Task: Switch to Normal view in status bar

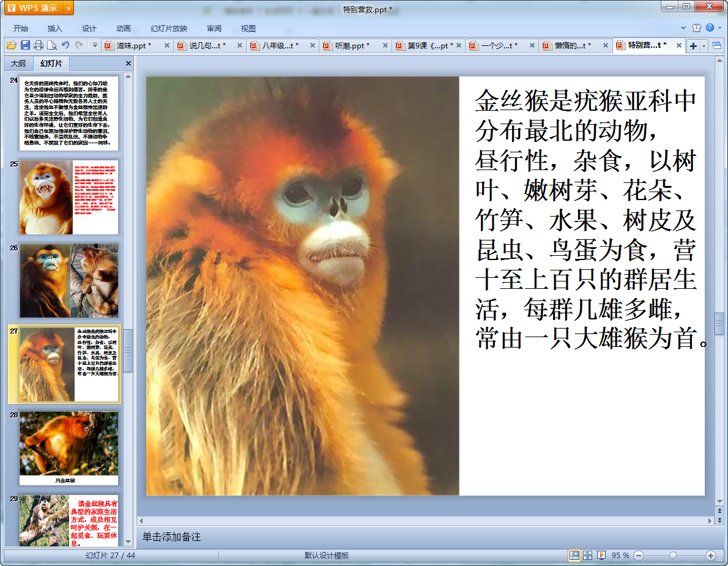Action: 574,556
